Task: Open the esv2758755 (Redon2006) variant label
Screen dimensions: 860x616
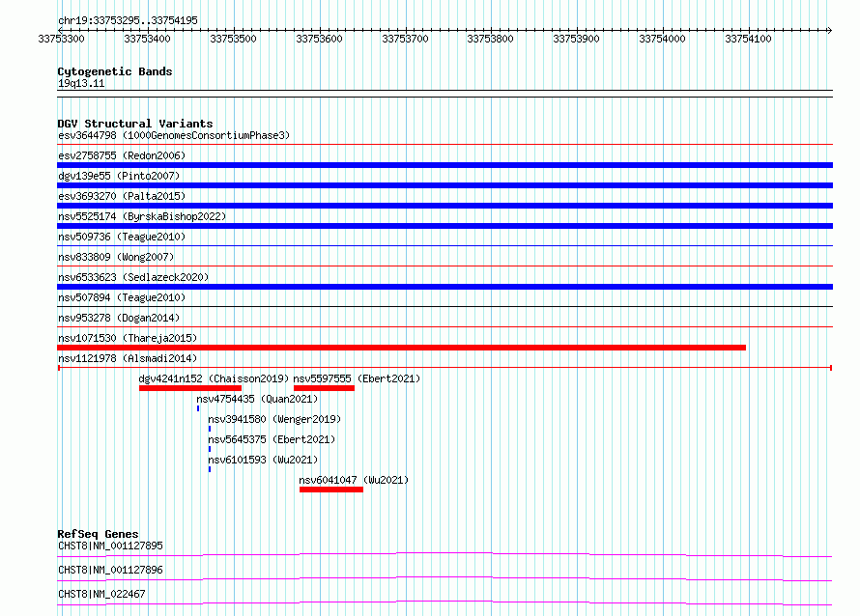Action: pyautogui.click(x=122, y=155)
